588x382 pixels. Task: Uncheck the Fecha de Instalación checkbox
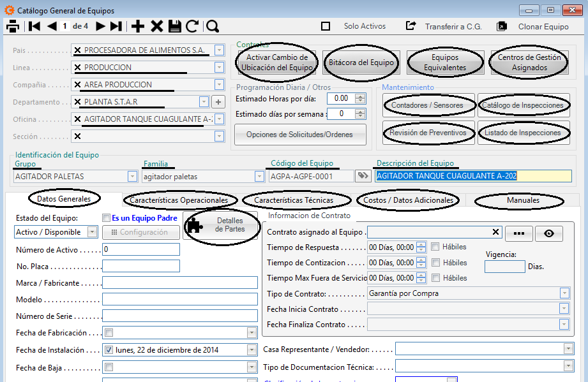tap(109, 349)
